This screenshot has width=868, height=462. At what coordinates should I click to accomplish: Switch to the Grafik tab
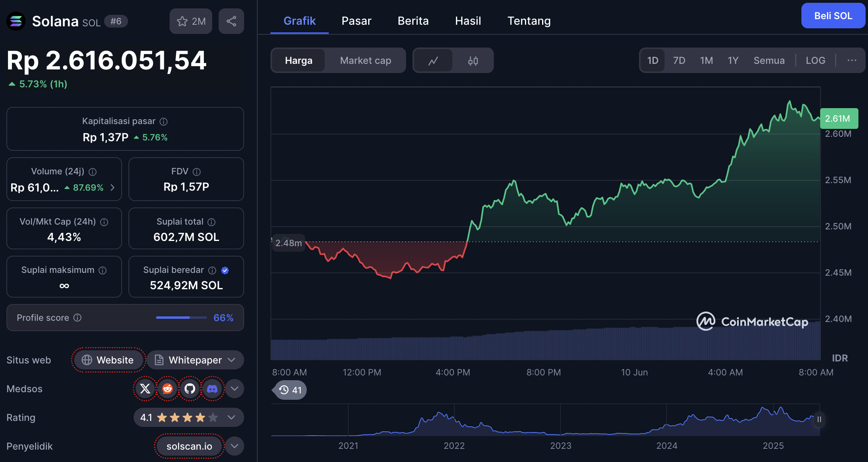(x=300, y=21)
